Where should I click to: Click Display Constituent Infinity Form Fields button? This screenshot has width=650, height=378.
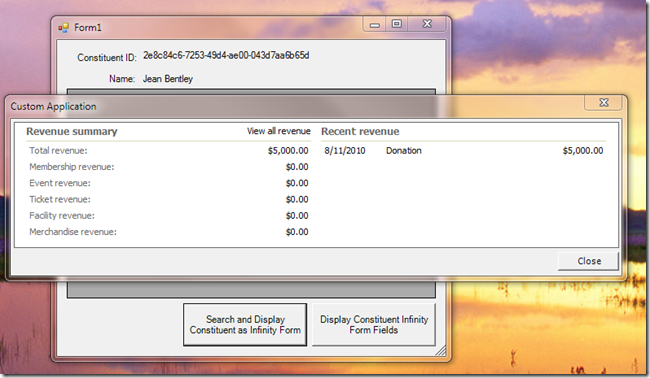point(374,325)
